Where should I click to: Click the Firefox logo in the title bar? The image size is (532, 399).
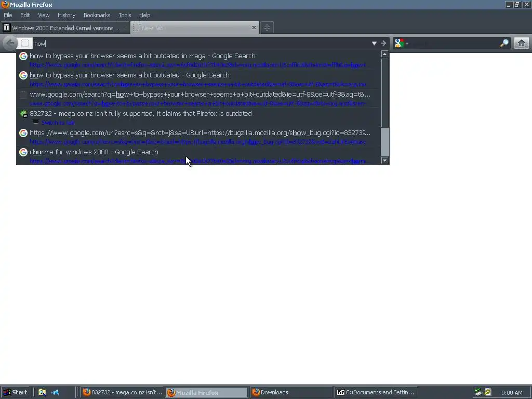(x=5, y=4)
